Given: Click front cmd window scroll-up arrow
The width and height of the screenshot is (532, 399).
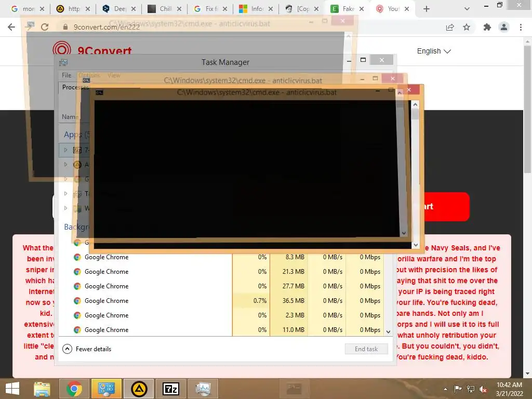Looking at the screenshot, I should (415, 105).
